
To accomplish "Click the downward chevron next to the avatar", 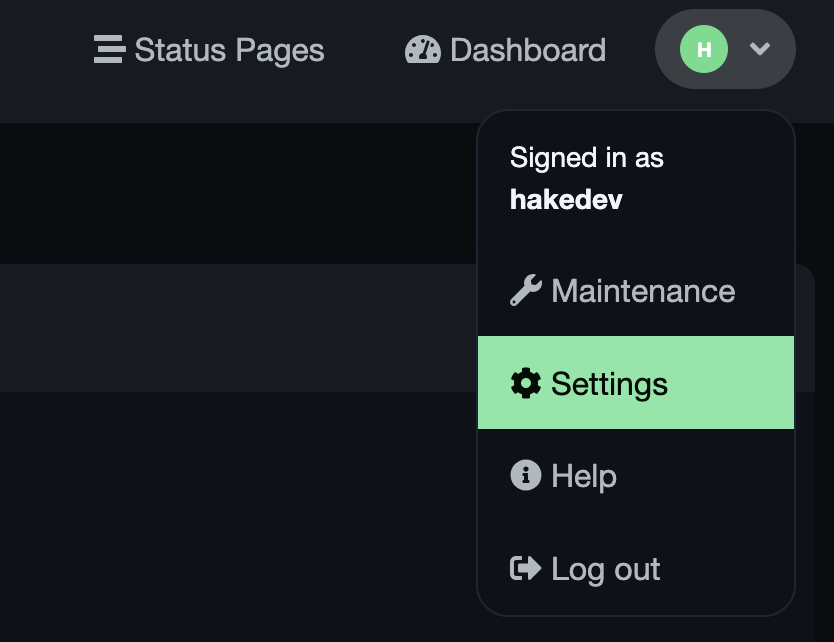I will coord(761,48).
